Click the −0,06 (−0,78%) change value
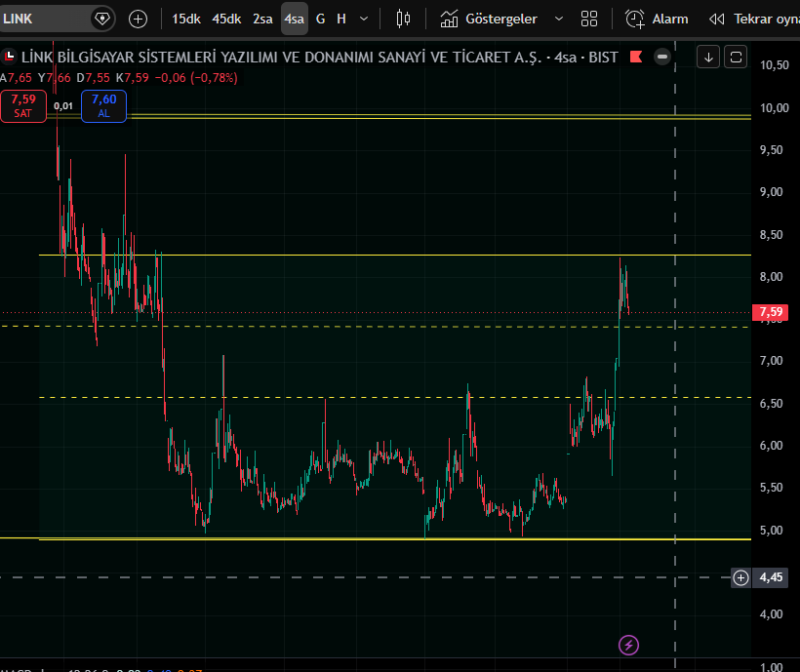 point(196,78)
